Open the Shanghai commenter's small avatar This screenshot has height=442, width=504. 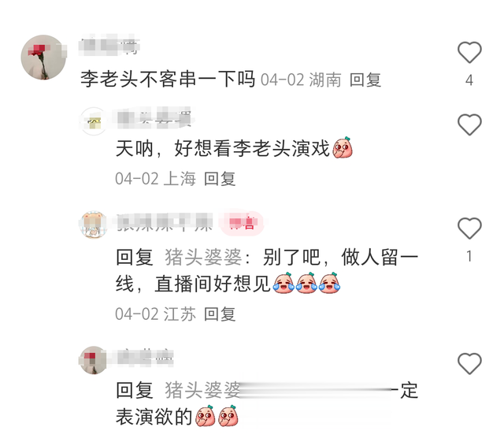pyautogui.click(x=94, y=121)
